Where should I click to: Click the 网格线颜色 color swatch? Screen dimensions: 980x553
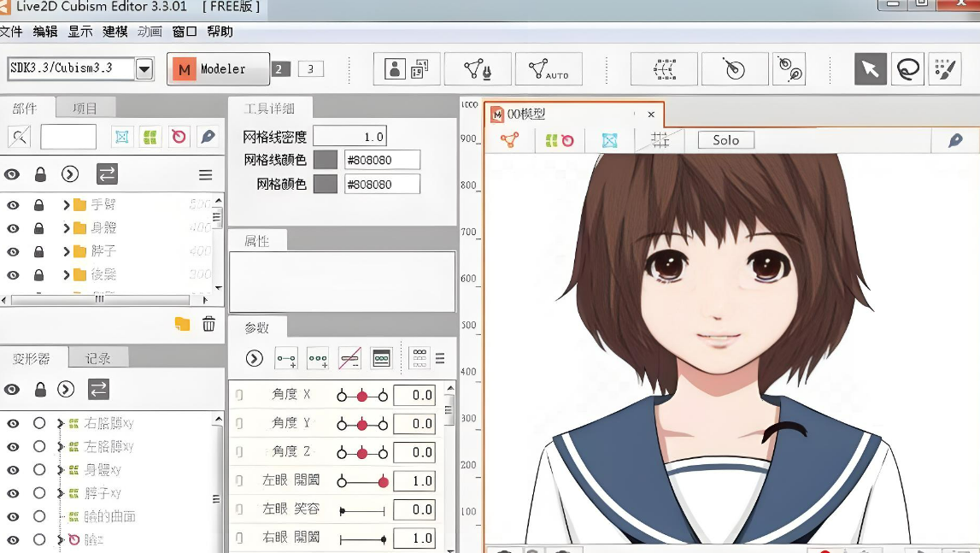(325, 160)
